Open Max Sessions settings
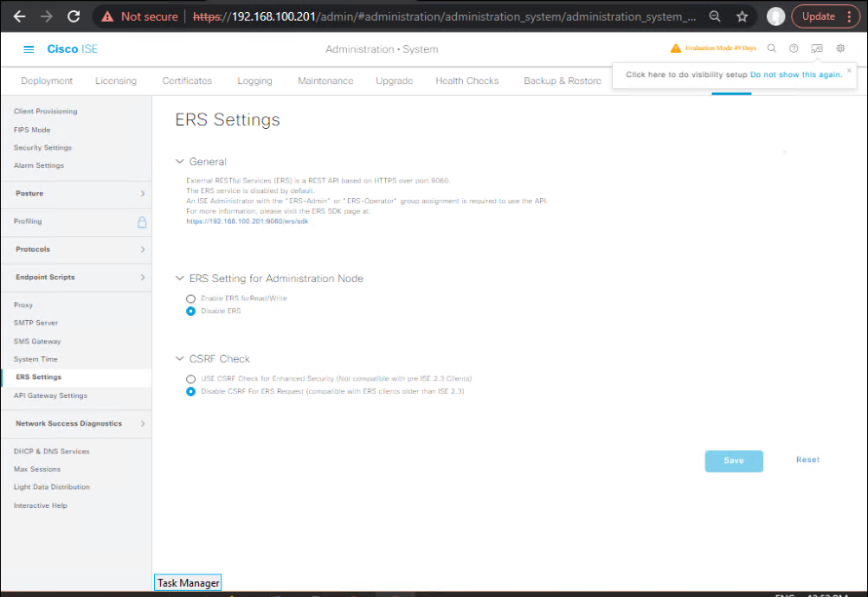Screen dimensions: 868x597 37,469
